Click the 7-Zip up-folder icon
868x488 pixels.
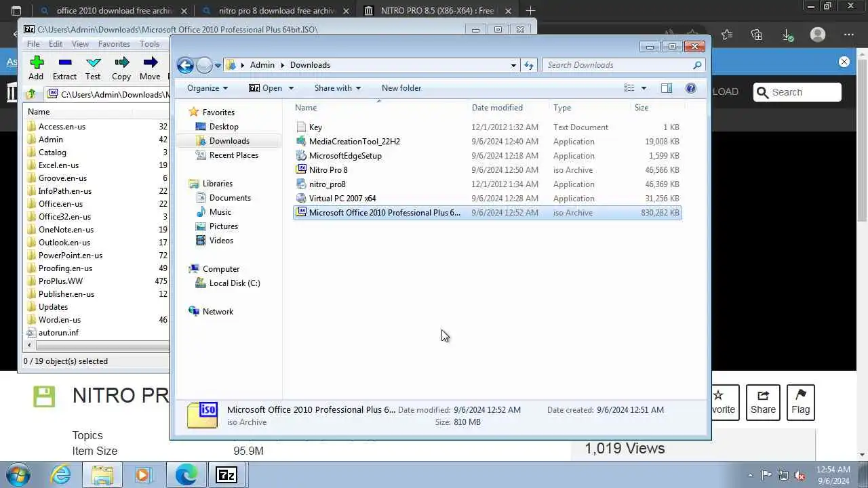pos(31,94)
